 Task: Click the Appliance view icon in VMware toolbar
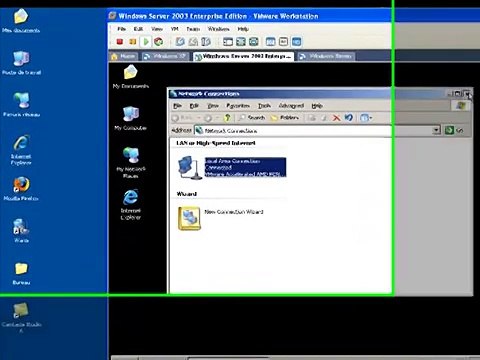(283, 42)
